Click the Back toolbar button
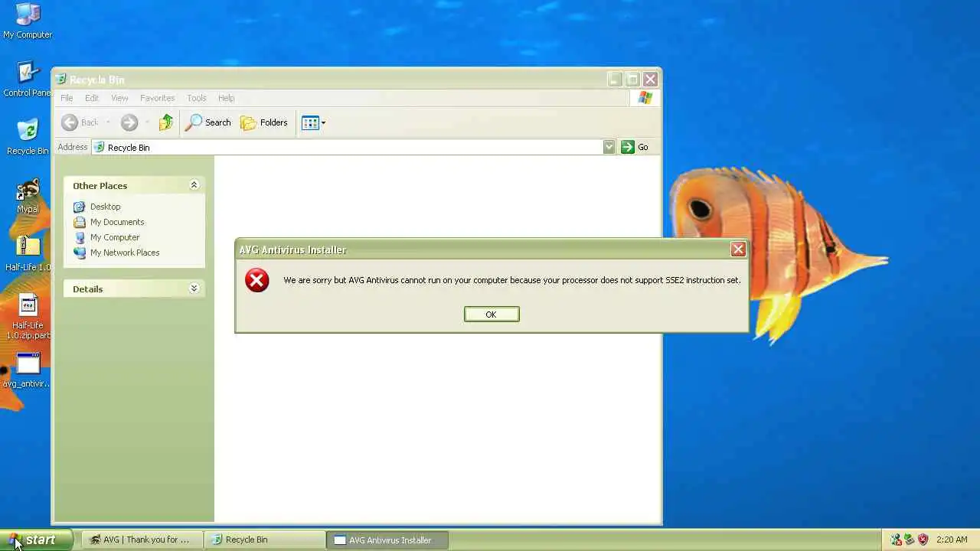 pyautogui.click(x=80, y=122)
